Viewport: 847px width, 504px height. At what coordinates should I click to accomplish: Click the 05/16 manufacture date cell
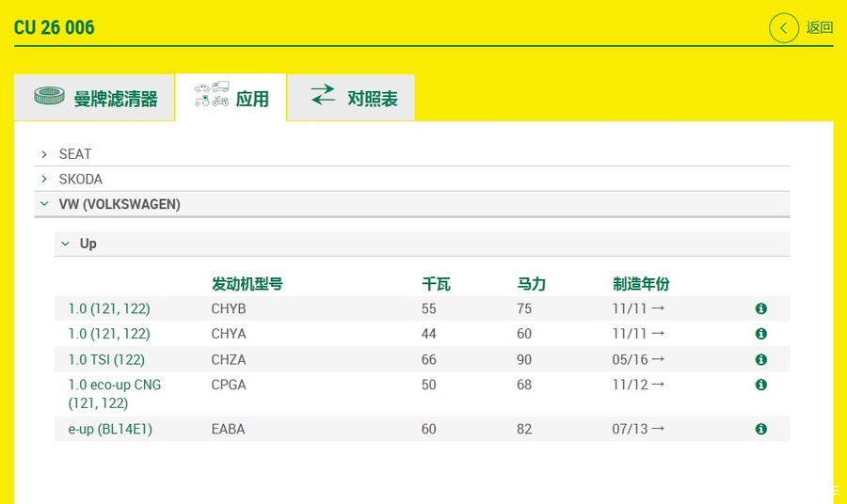tap(638, 359)
